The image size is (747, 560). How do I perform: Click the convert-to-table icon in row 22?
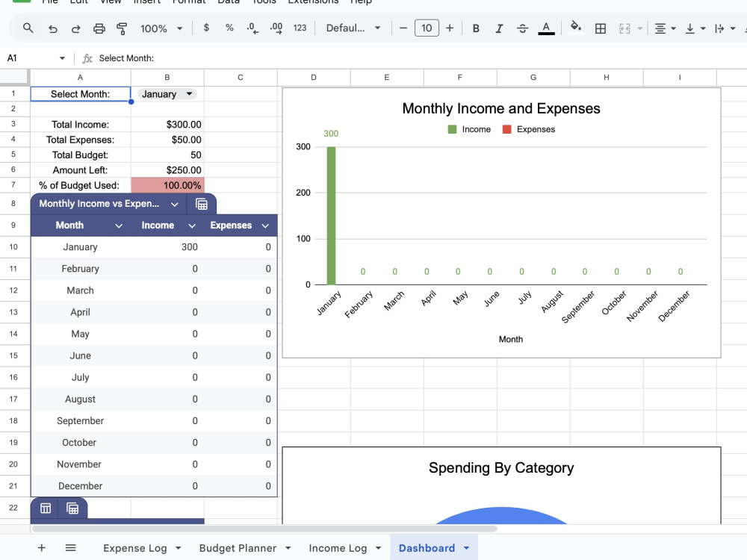click(x=46, y=508)
